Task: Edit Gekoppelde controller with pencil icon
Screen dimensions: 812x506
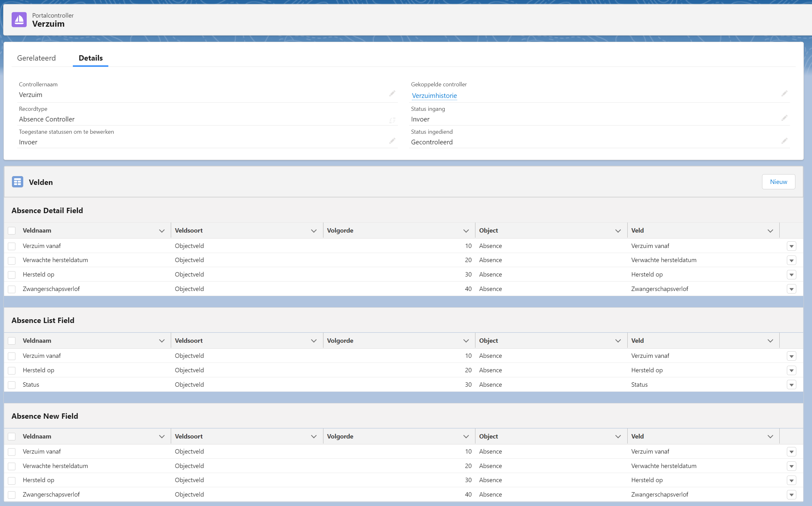Action: 784,94
